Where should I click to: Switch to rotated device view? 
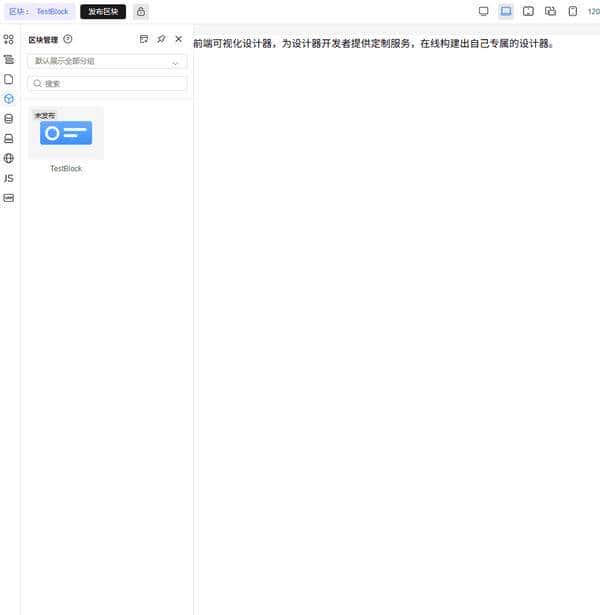click(551, 11)
